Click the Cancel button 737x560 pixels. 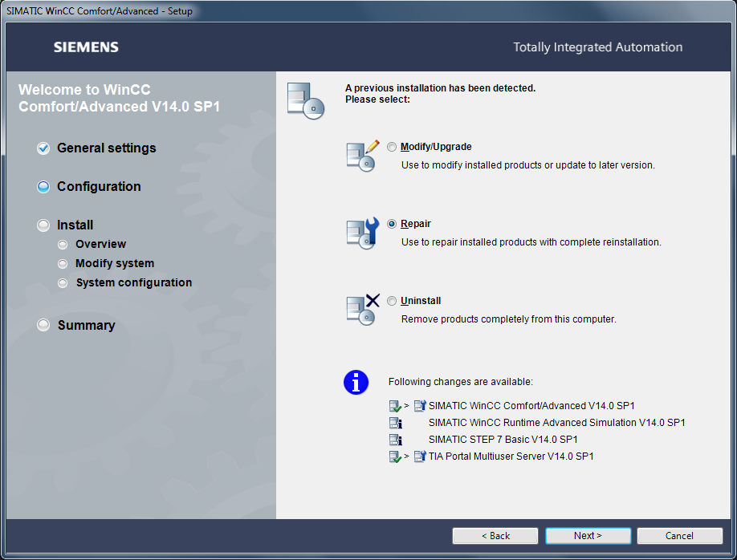tap(679, 536)
